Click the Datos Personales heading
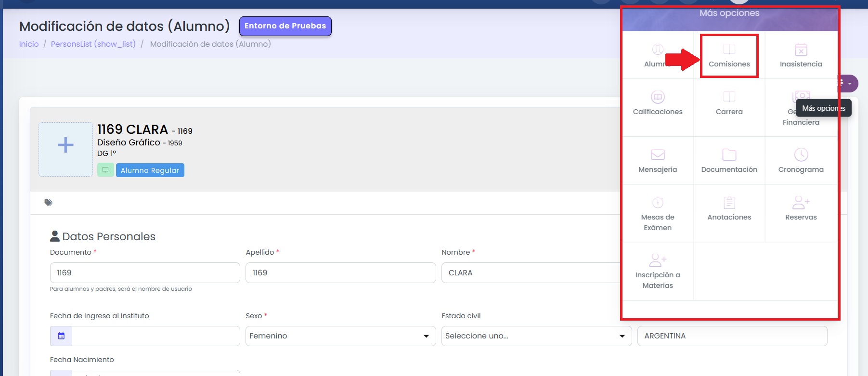This screenshot has height=376, width=868. coord(103,236)
